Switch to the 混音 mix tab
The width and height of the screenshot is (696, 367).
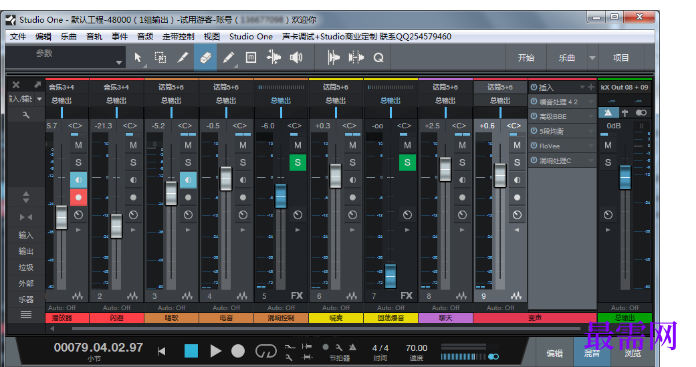(x=591, y=353)
